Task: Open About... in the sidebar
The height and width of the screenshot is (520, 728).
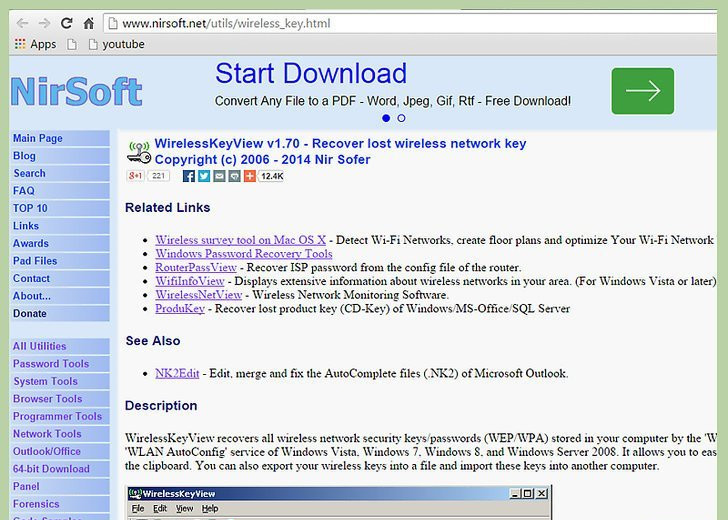Action: click(60, 296)
